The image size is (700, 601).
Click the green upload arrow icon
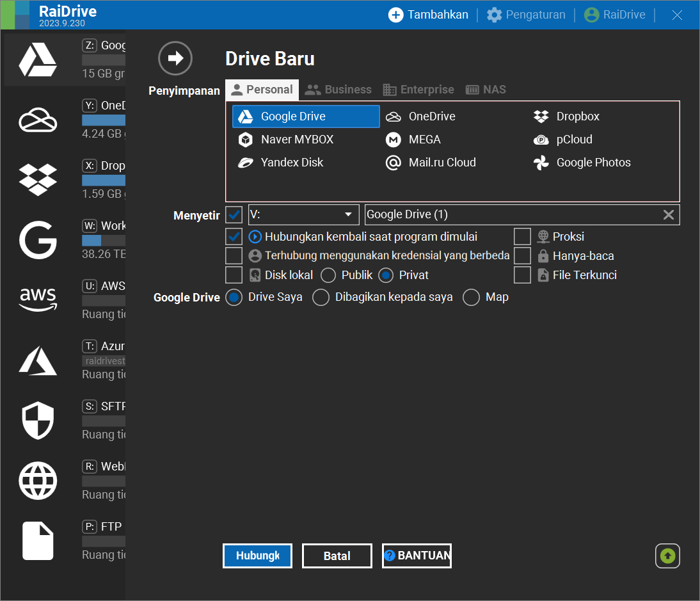667,556
